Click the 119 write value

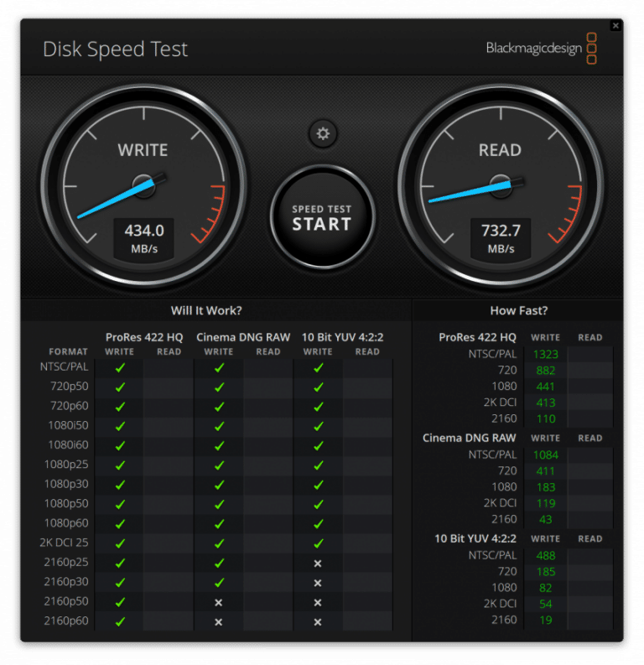point(546,503)
